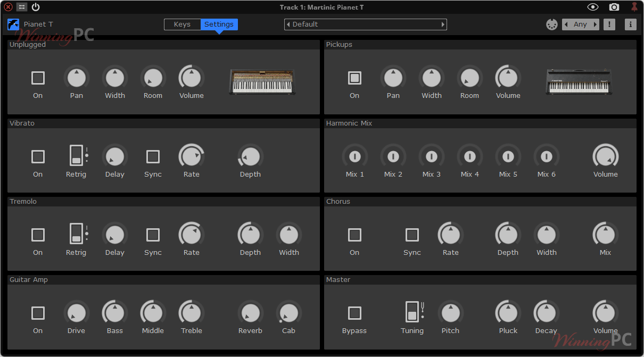Click the Harmonic Mix Volume knob
The width and height of the screenshot is (644, 357).
[x=606, y=156]
